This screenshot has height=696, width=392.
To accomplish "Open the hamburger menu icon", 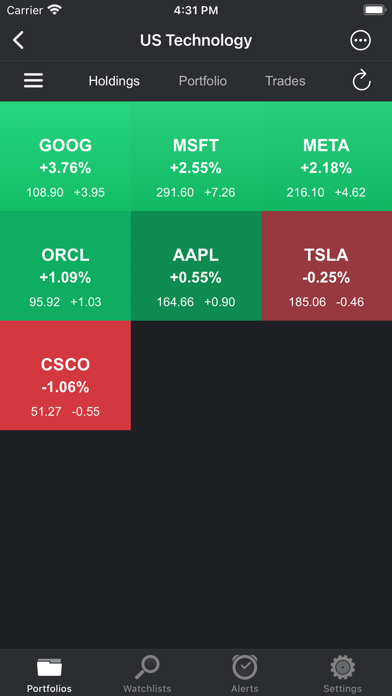I will 33,81.
